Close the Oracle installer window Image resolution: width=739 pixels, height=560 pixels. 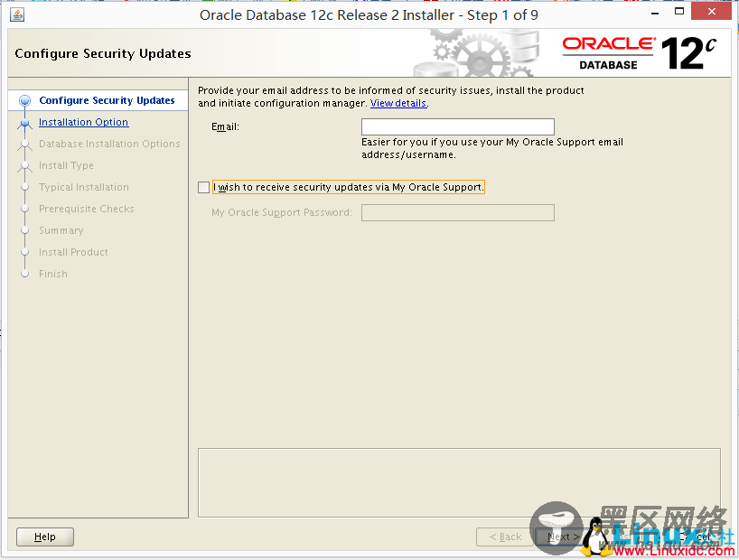[x=712, y=12]
